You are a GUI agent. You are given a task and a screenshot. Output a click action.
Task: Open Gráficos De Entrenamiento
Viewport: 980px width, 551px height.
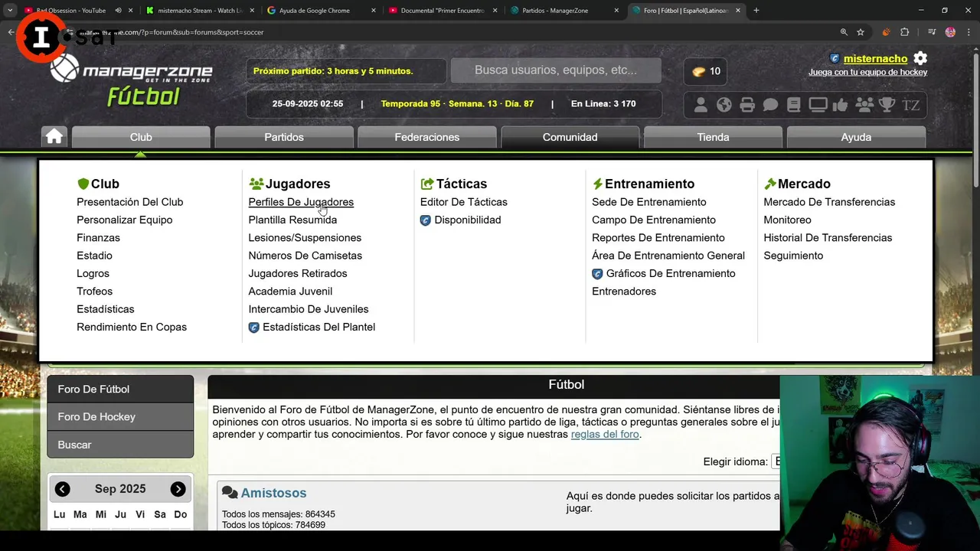[x=671, y=273]
